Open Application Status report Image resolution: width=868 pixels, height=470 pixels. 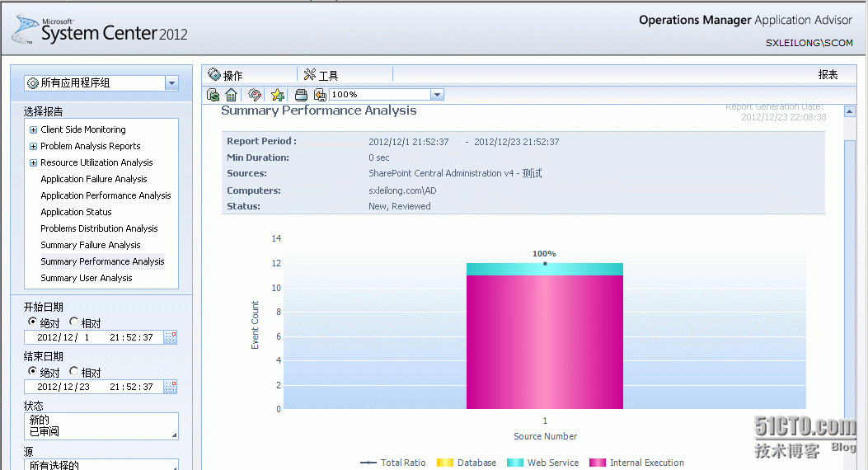point(76,212)
